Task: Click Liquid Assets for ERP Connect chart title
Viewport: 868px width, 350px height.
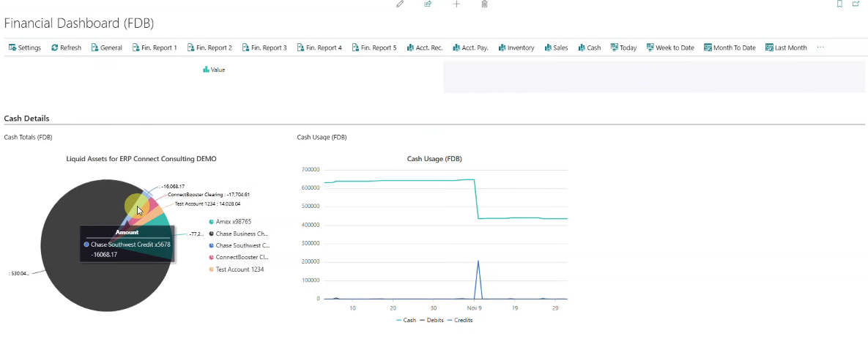Action: [141, 159]
